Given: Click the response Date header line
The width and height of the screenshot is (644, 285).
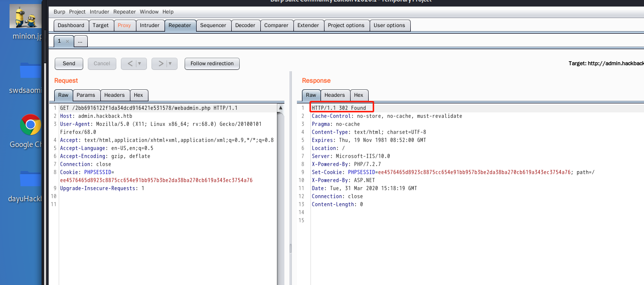Looking at the screenshot, I should [365, 188].
